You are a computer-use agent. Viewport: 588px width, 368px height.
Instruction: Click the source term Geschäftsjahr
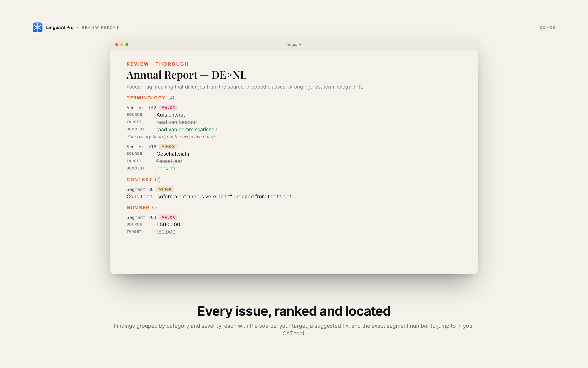(173, 154)
